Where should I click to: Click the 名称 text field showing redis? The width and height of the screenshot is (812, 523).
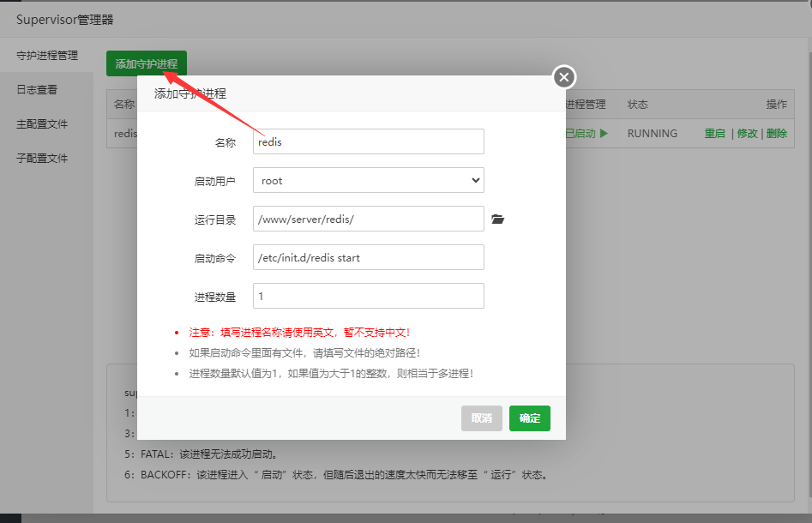(368, 141)
